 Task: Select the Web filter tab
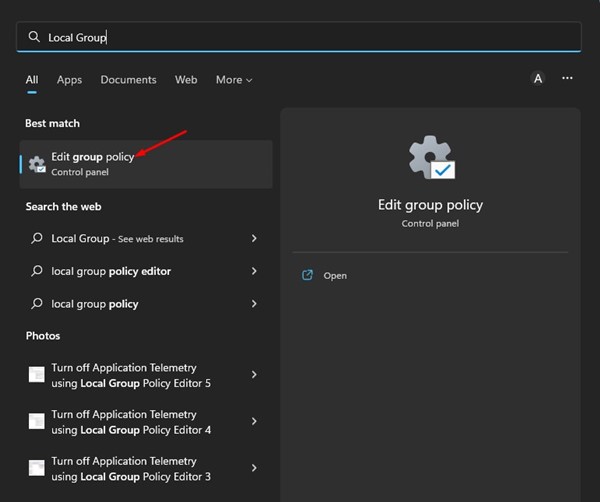(x=186, y=80)
